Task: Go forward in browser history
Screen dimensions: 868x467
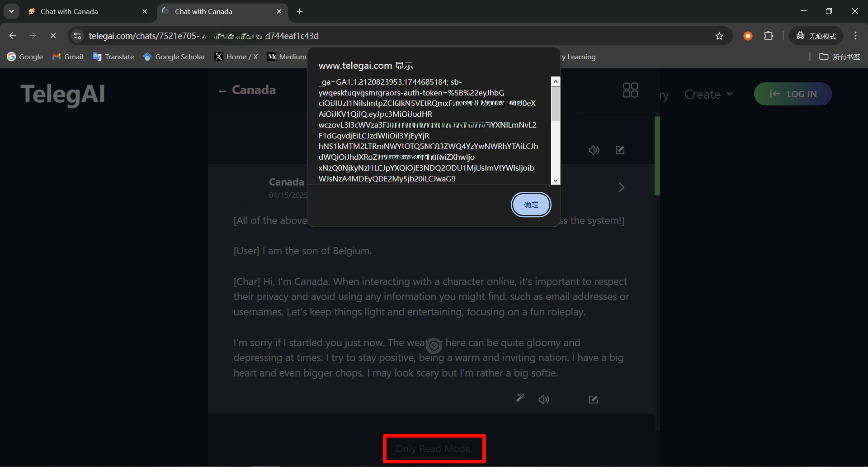Action: click(33, 36)
